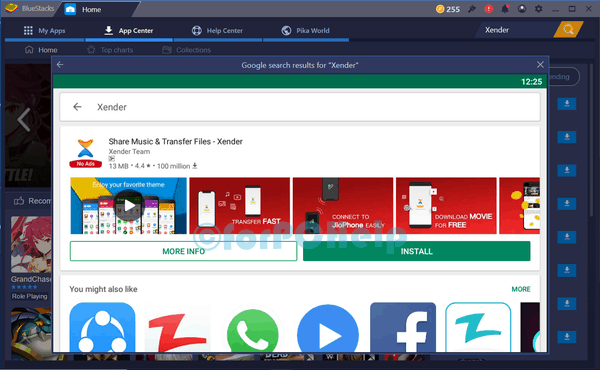Select the Home sub-tab
This screenshot has height=370, width=600.
click(41, 50)
